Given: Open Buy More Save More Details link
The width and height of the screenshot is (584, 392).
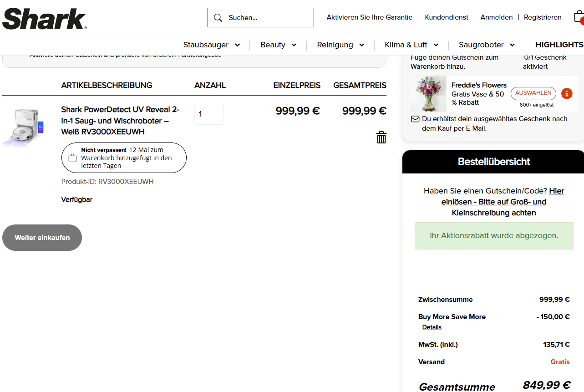Looking at the screenshot, I should (x=432, y=327).
